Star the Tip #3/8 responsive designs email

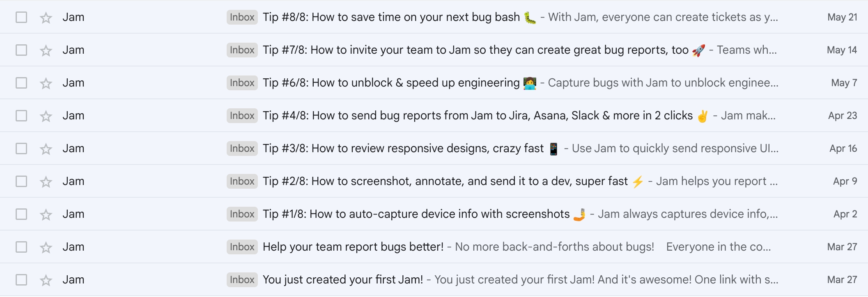[46, 149]
